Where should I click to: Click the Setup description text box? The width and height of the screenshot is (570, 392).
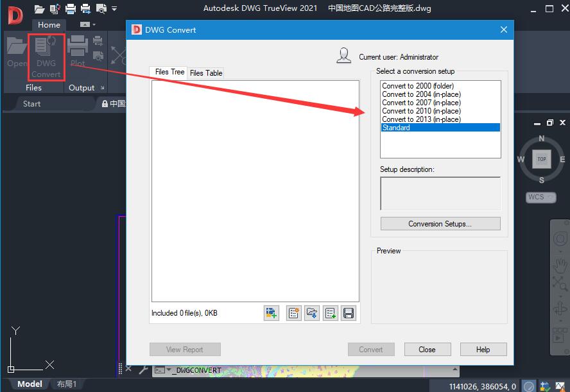point(440,194)
